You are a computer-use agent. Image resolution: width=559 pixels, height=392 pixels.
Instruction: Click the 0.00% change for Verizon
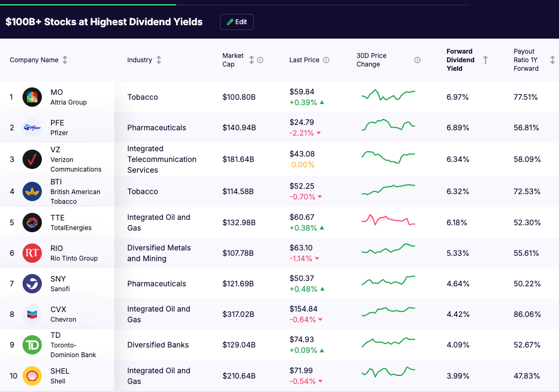tap(303, 165)
